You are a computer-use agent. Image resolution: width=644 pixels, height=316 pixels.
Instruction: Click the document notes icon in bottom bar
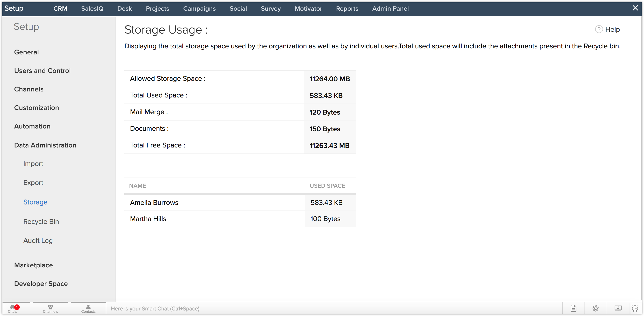(x=573, y=308)
